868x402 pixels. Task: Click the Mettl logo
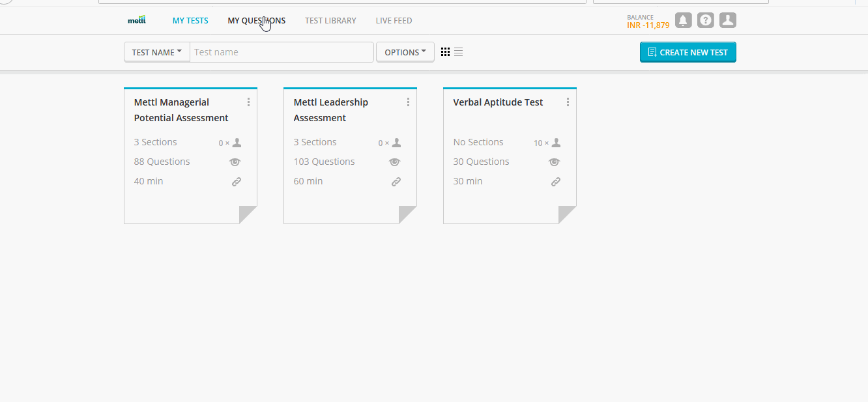tap(136, 20)
